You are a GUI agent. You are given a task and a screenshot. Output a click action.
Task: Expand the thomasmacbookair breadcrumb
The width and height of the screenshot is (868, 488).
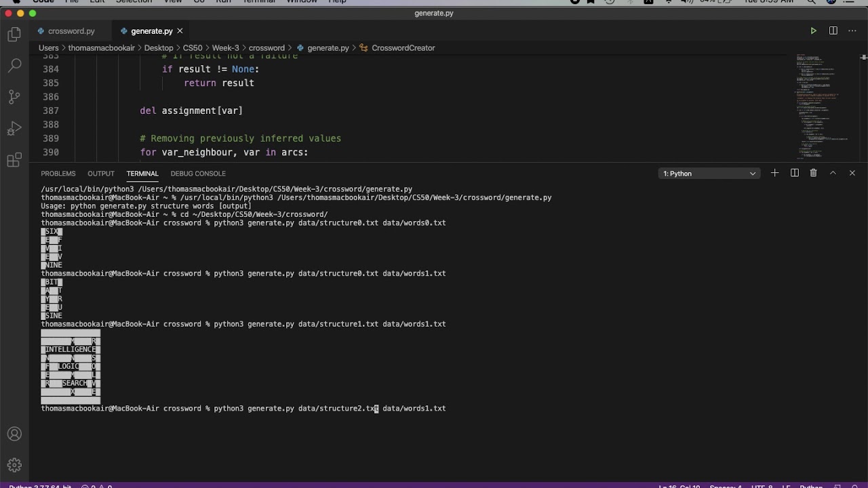[102, 48]
